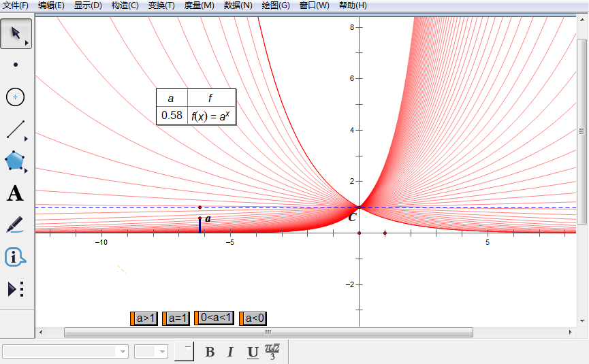Select the Polygon tool
The image size is (589, 364).
[16, 161]
